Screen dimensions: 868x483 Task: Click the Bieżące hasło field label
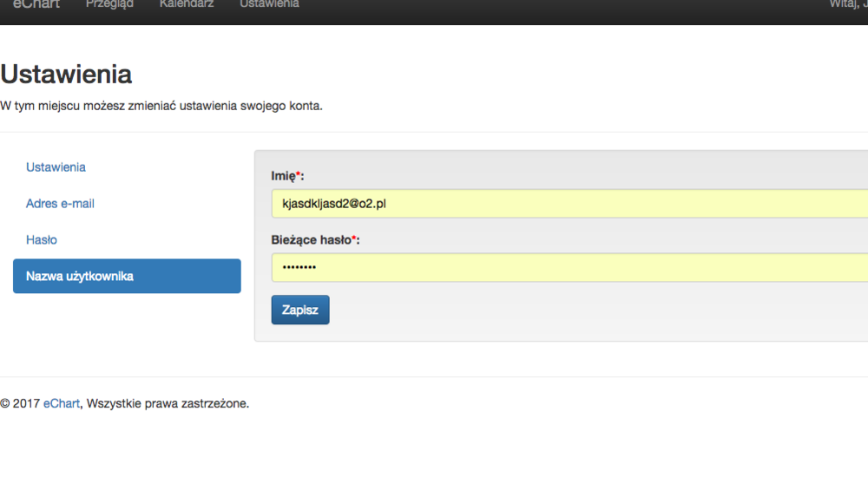311,240
